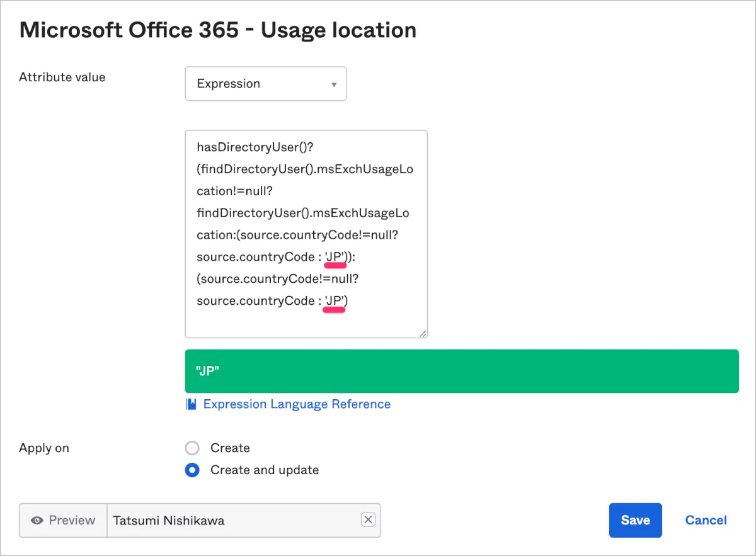756x556 pixels.
Task: Open the Expression Language Reference link
Action: tap(296, 404)
